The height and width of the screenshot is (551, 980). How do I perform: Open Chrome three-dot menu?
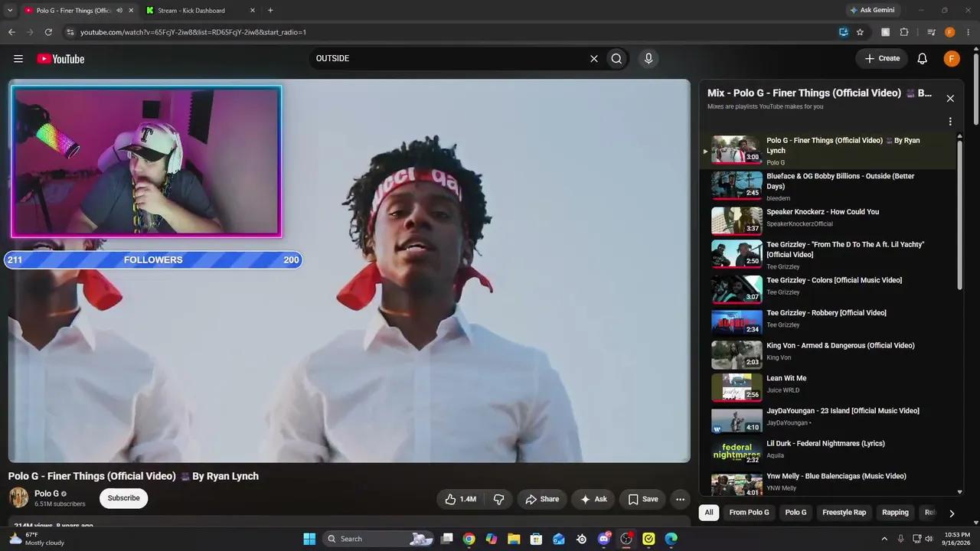[x=969, y=32]
